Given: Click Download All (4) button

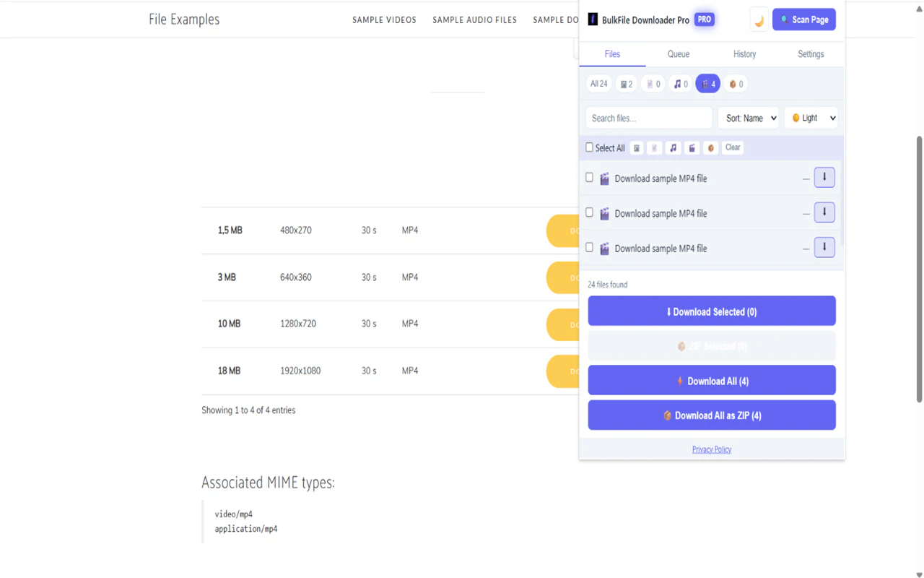Looking at the screenshot, I should (712, 381).
